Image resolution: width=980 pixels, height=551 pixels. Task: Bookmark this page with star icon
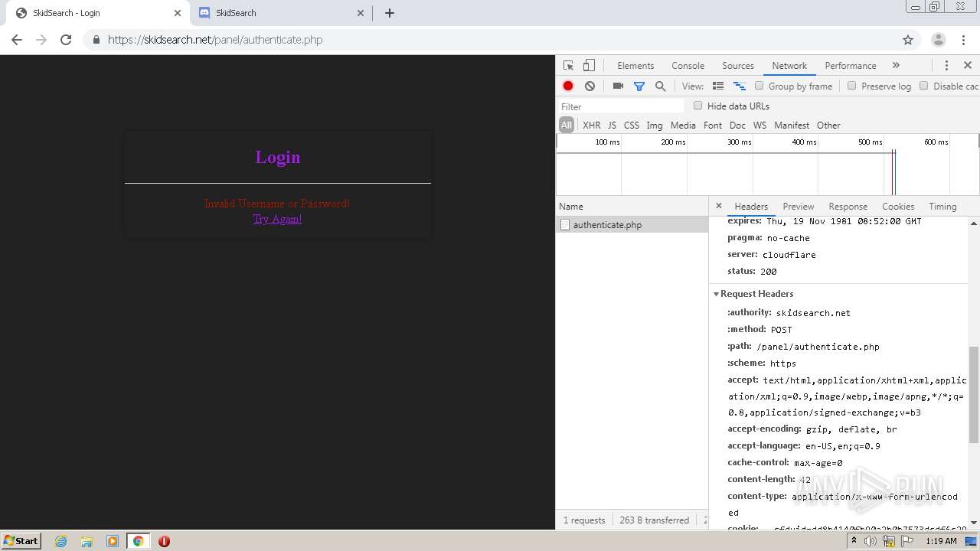(908, 40)
